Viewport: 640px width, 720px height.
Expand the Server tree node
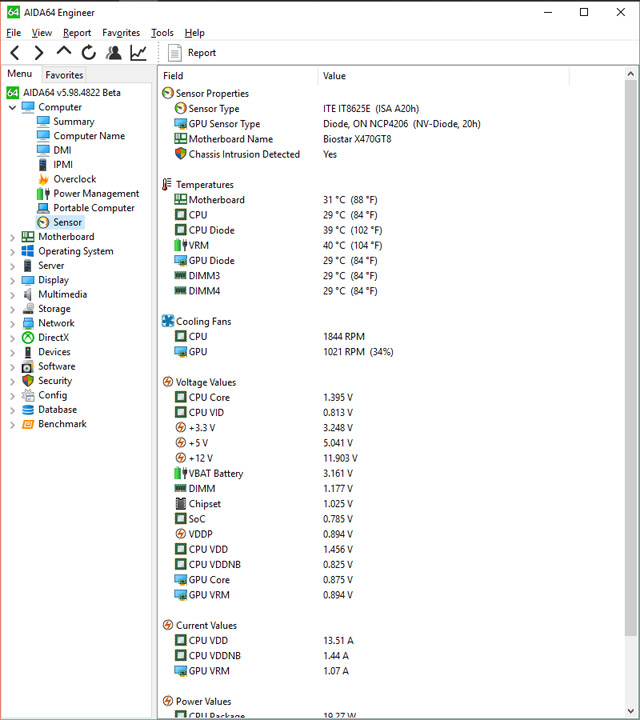[12, 266]
